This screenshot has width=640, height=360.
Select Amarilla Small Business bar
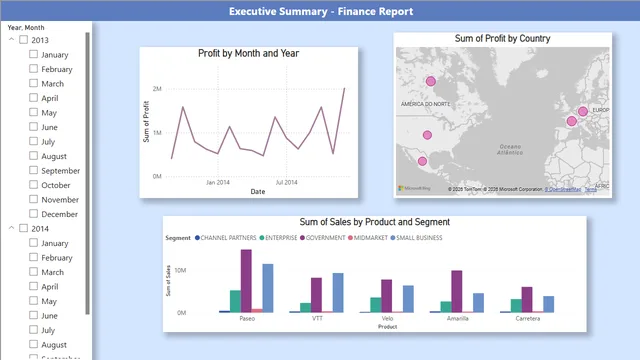478,303
